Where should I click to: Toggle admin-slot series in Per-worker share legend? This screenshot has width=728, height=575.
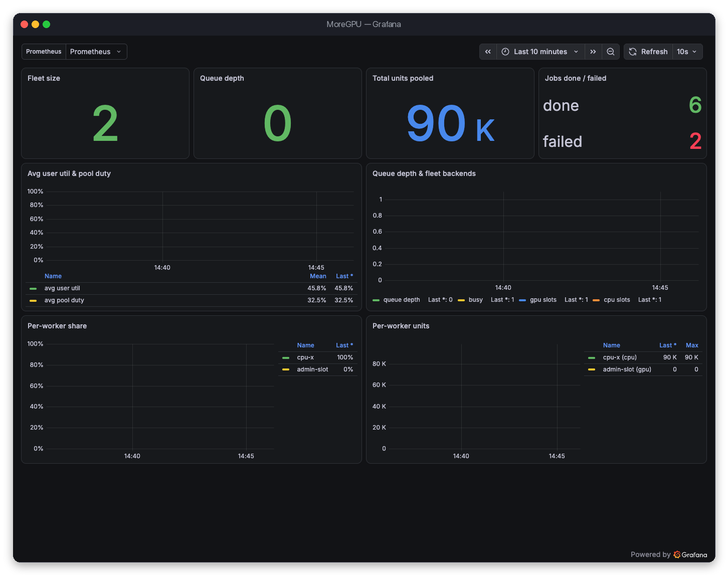pyautogui.click(x=312, y=369)
